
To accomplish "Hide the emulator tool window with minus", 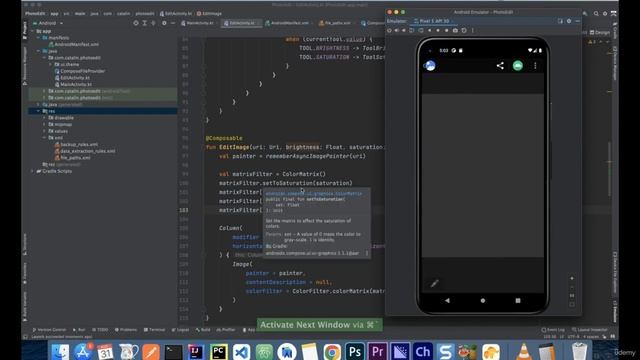I will 577,21.
